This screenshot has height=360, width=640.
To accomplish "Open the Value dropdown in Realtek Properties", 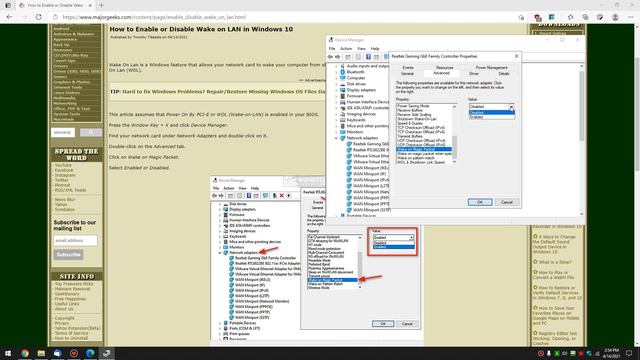I will point(511,107).
